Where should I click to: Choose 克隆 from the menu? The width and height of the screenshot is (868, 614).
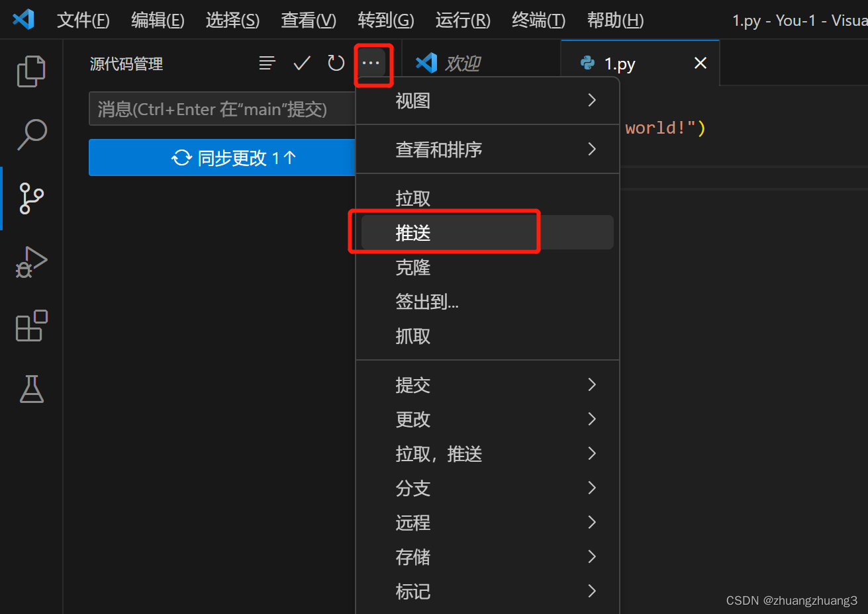(487, 267)
